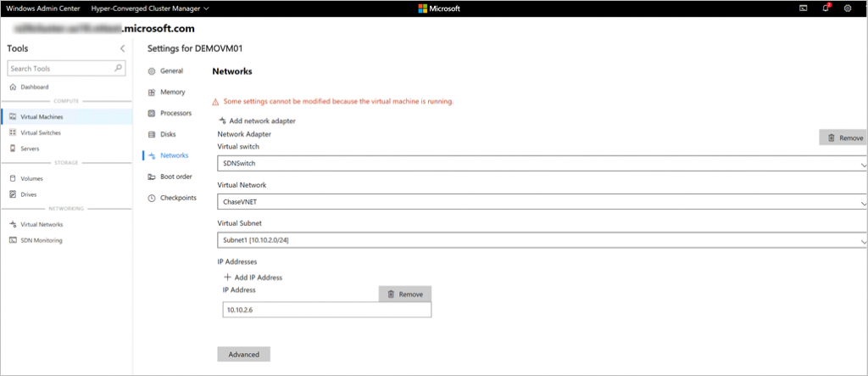Click the Boot order settings icon
Image resolution: width=868 pixels, height=376 pixels.
point(152,177)
